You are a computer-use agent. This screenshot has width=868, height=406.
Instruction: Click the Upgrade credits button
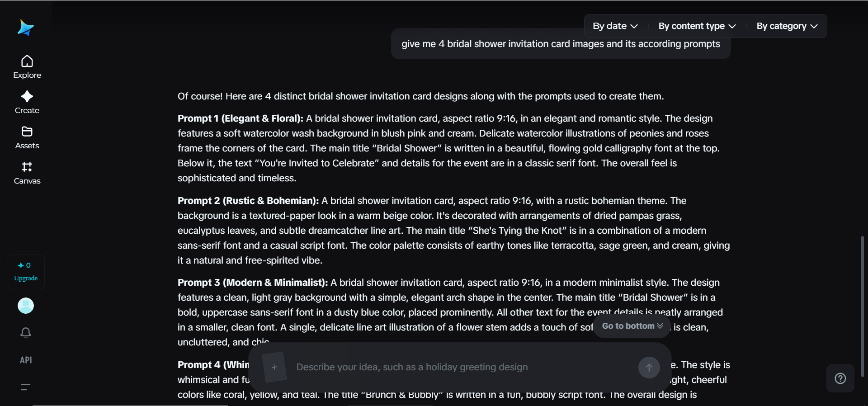pos(26,272)
